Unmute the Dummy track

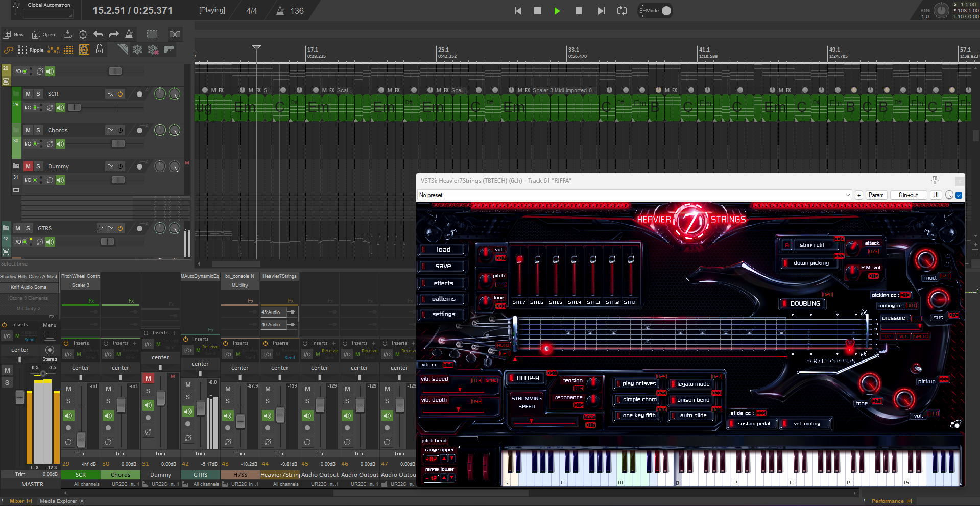tap(28, 166)
